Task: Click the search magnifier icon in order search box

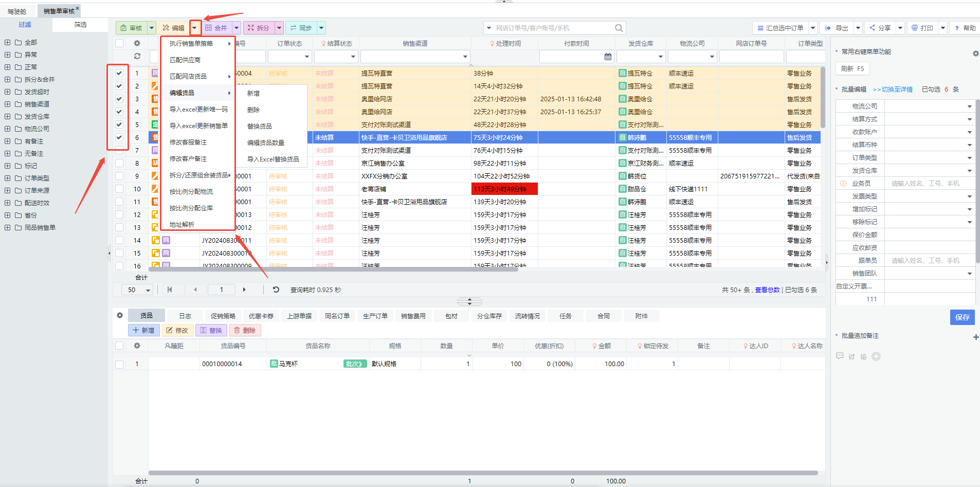Action: point(619,28)
